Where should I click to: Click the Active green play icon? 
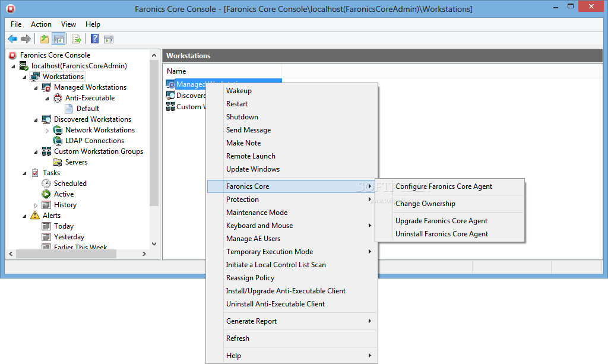[46, 194]
